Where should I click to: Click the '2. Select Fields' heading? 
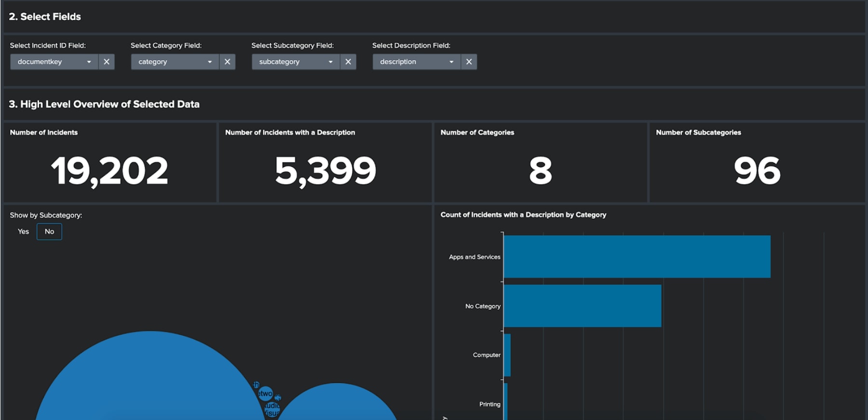click(x=45, y=17)
